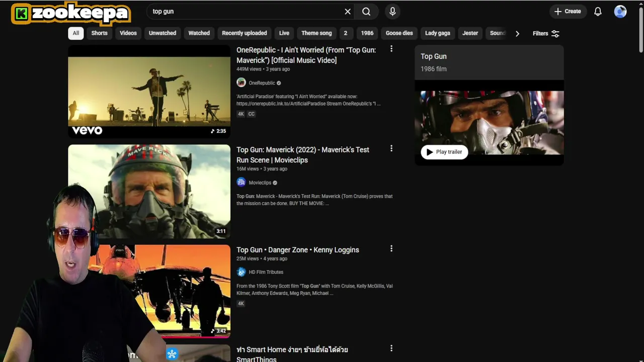Open OneRepublic channel name link
This screenshot has height=362, width=644.
pos(262,83)
